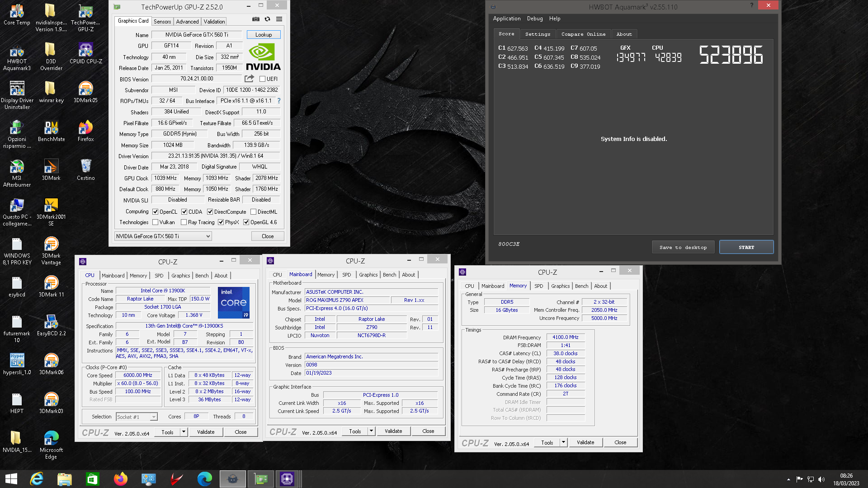This screenshot has height=488, width=868.
Task: Click GPU name field GTX 560 Ti
Action: pyautogui.click(x=197, y=35)
